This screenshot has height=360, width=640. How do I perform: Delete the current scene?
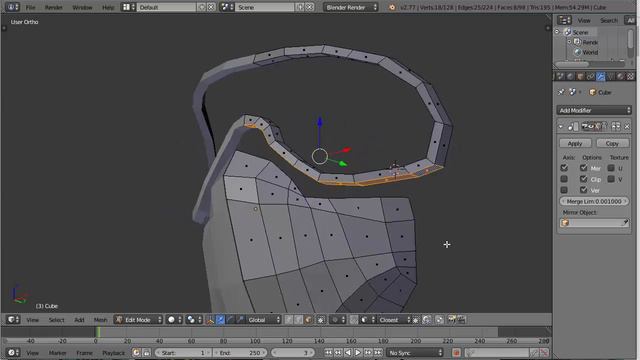click(309, 7)
